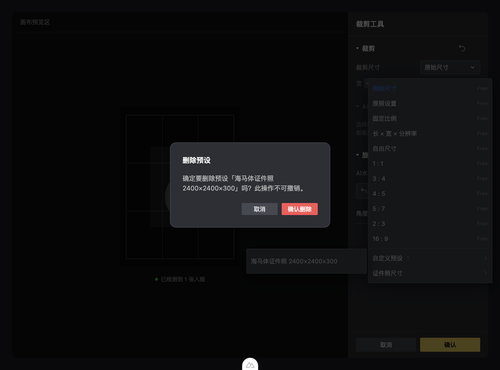Click the round logo icon at bottom center
The width and height of the screenshot is (500, 370).
click(x=250, y=365)
